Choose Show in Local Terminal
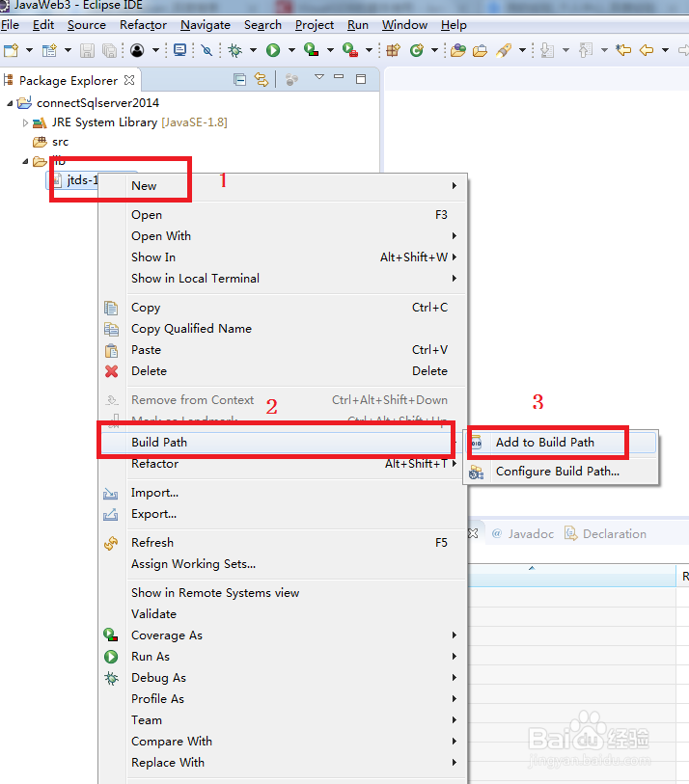The width and height of the screenshot is (689, 784). (283, 279)
